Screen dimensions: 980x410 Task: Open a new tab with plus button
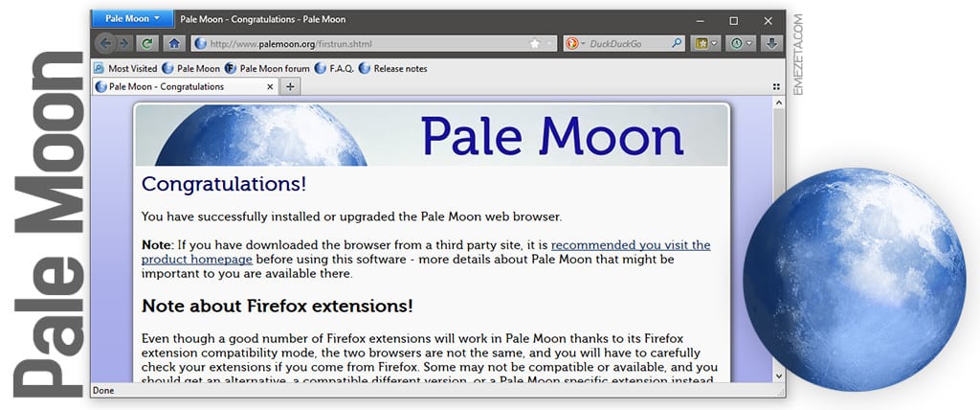click(290, 87)
